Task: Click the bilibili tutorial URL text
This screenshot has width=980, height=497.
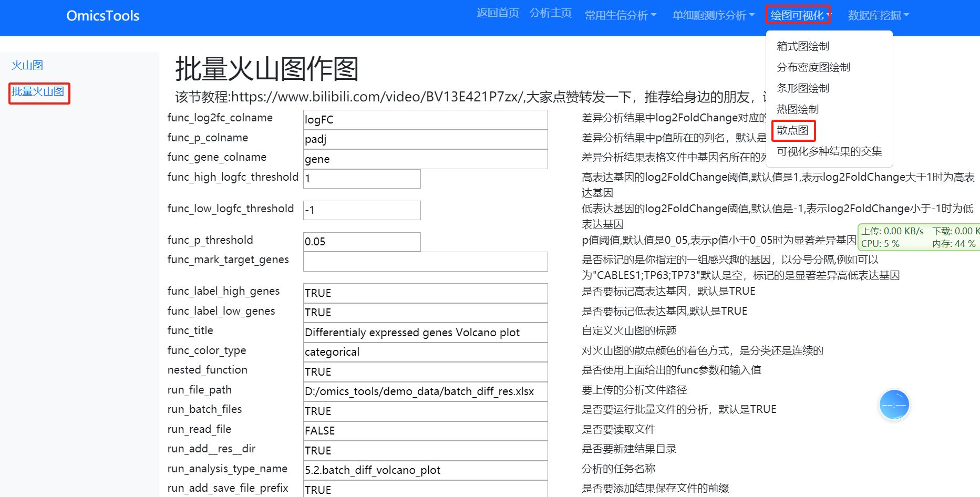Action: click(x=377, y=97)
